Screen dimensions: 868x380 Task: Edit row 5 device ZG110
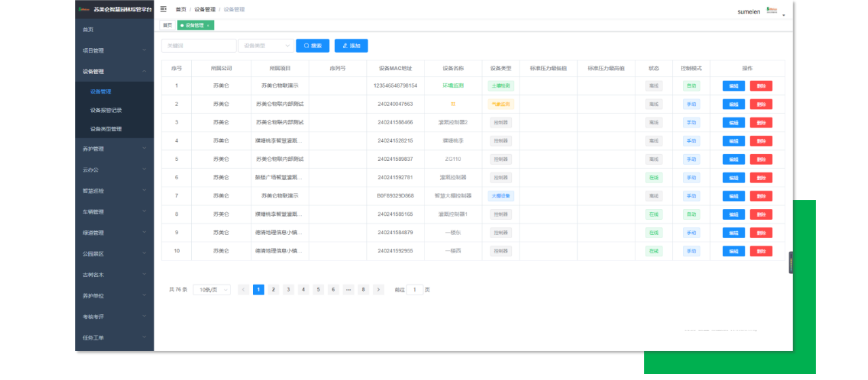[x=734, y=159]
